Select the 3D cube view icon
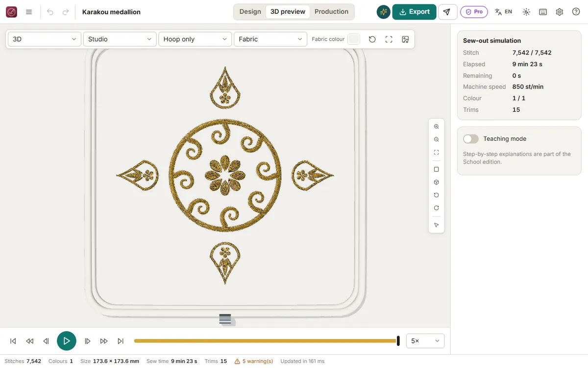The width and height of the screenshot is (588, 368). point(437,182)
